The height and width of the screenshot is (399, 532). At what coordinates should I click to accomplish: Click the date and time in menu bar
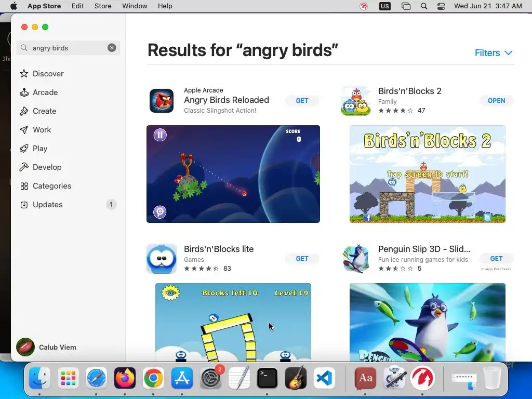pyautogui.click(x=488, y=6)
